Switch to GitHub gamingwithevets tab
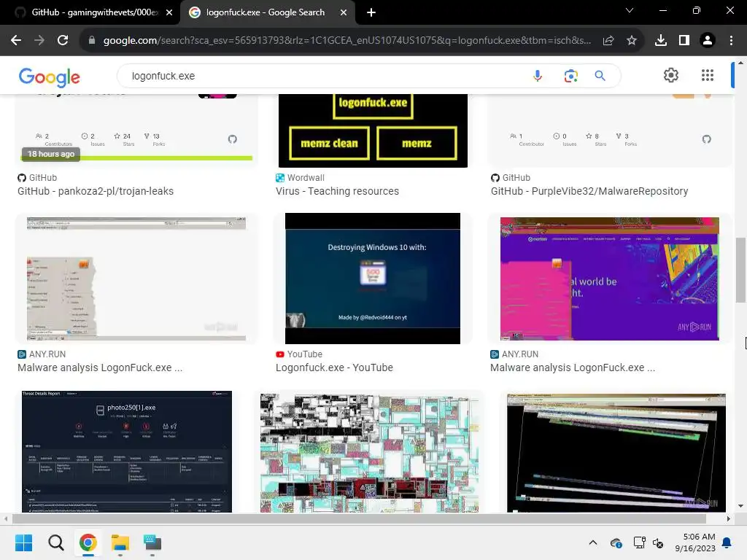This screenshot has height=560, width=747. [90, 12]
